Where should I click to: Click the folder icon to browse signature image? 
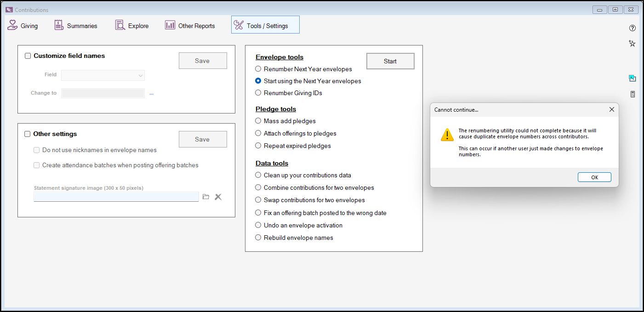206,197
